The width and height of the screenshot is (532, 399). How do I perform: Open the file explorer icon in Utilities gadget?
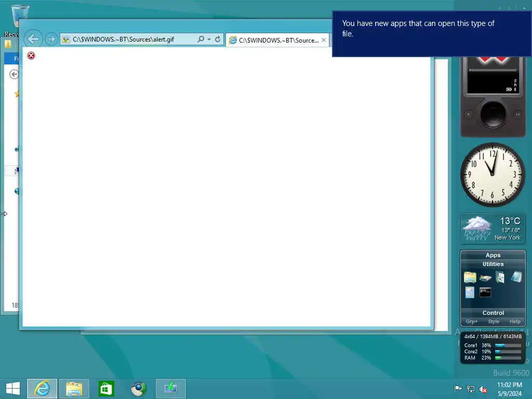pos(470,277)
